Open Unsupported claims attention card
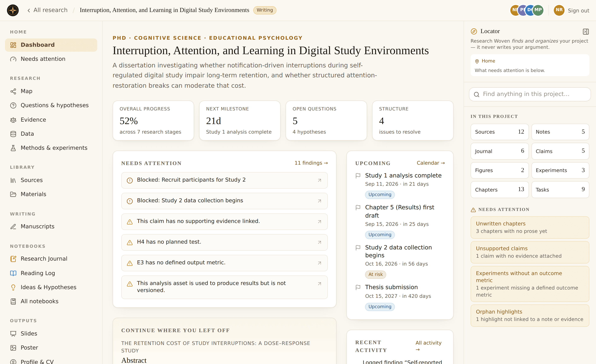This screenshot has width=596, height=364. pyautogui.click(x=530, y=252)
